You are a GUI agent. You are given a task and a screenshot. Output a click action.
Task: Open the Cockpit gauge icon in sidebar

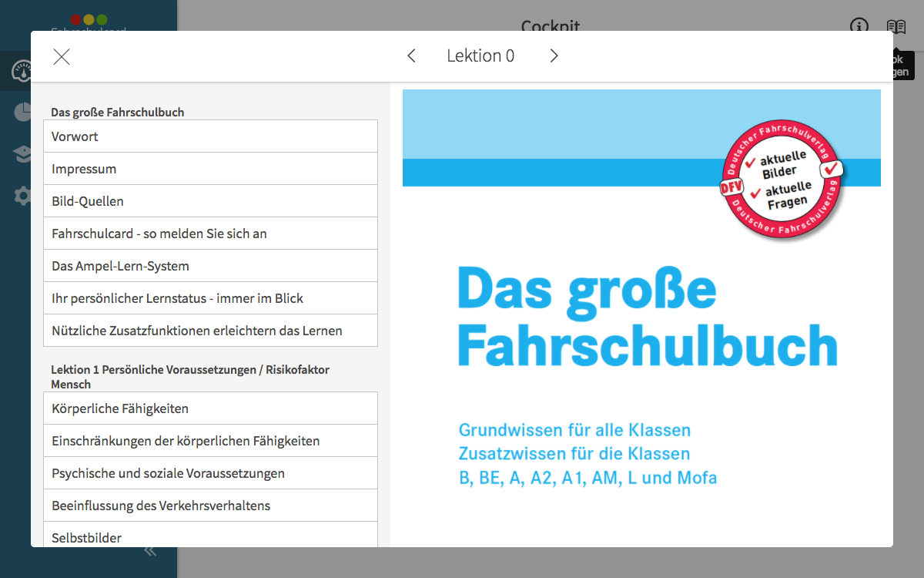tap(22, 72)
